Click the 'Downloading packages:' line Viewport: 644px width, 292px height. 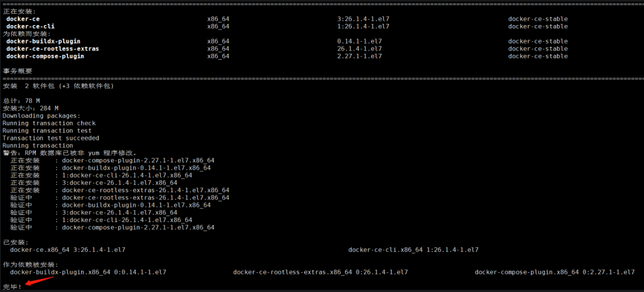(x=42, y=116)
